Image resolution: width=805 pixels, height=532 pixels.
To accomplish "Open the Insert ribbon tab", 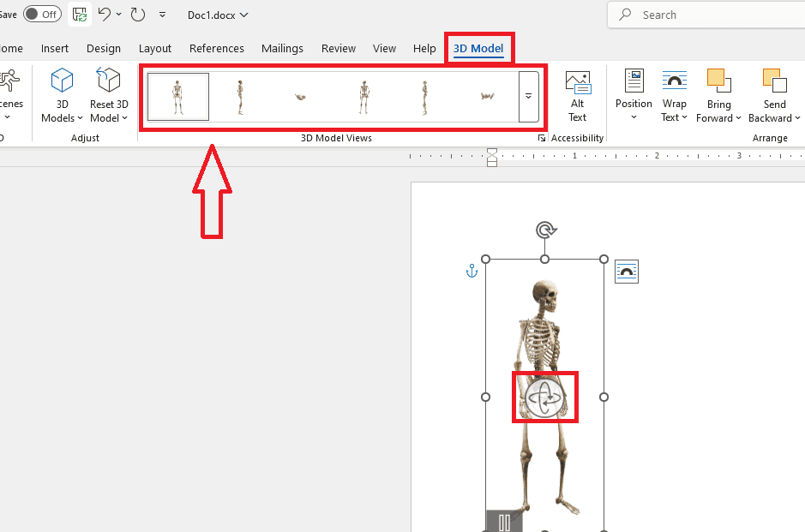I will pyautogui.click(x=54, y=48).
